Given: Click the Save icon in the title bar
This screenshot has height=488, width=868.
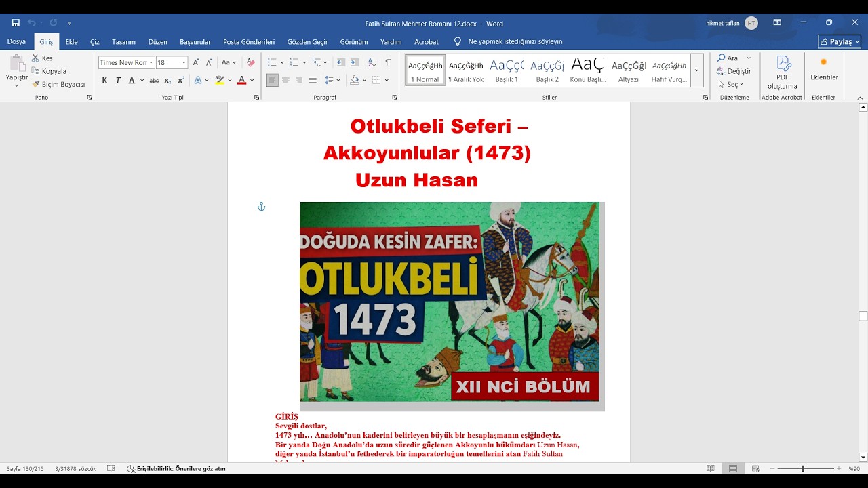Looking at the screenshot, I should [x=16, y=23].
